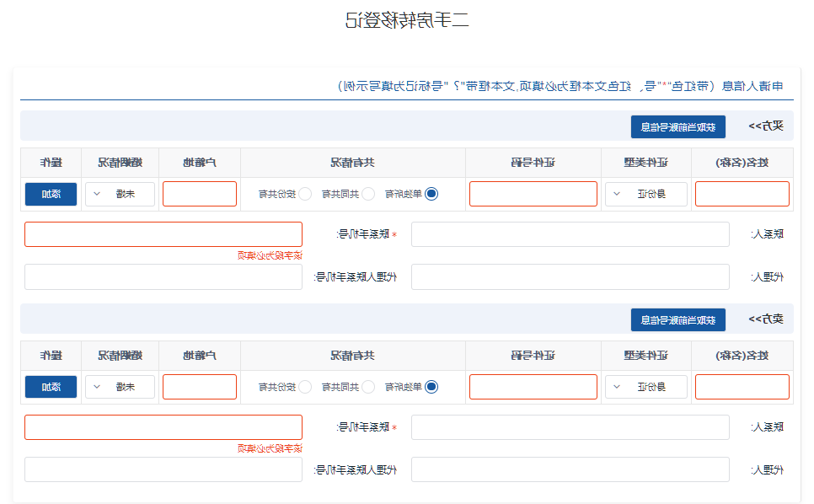This screenshot has height=504, width=814.
Task: Focus the 卖方 代理人联系手机号 input field
Action: coord(163,469)
